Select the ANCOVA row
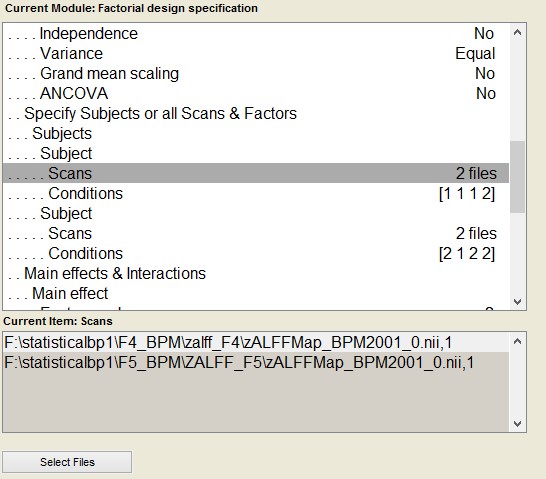 point(256,93)
